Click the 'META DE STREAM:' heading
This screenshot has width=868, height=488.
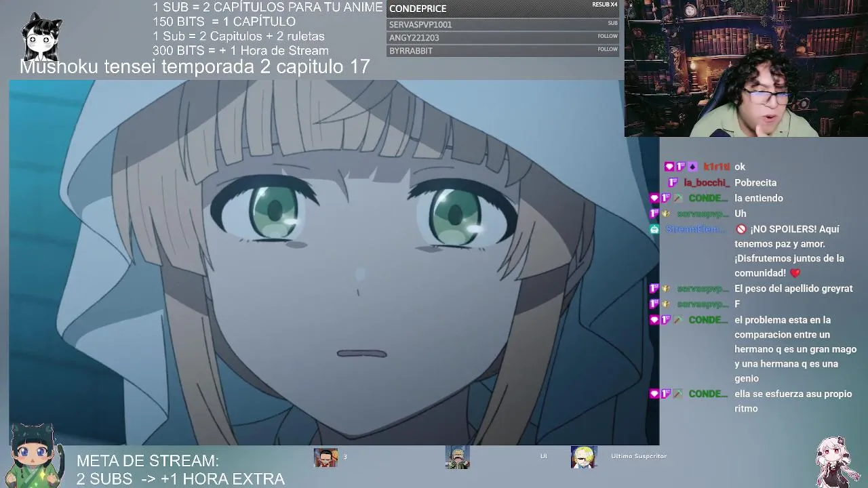click(147, 461)
